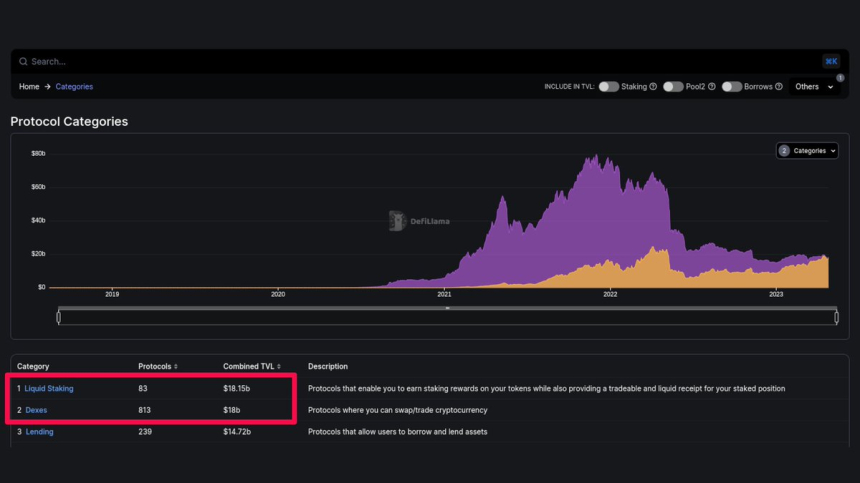Click the help icon next to Pool2
860x483 pixels.
point(712,87)
